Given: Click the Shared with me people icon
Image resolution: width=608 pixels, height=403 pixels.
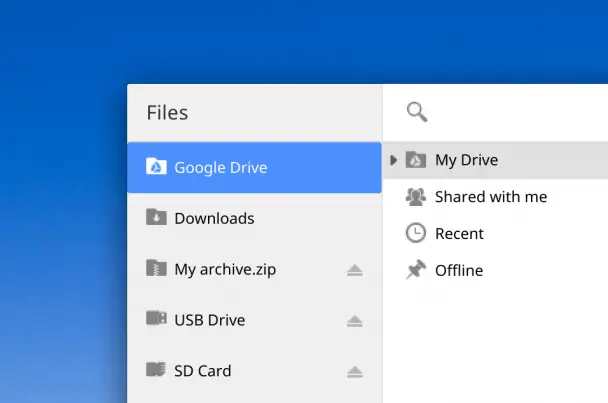Looking at the screenshot, I should click(x=416, y=197).
